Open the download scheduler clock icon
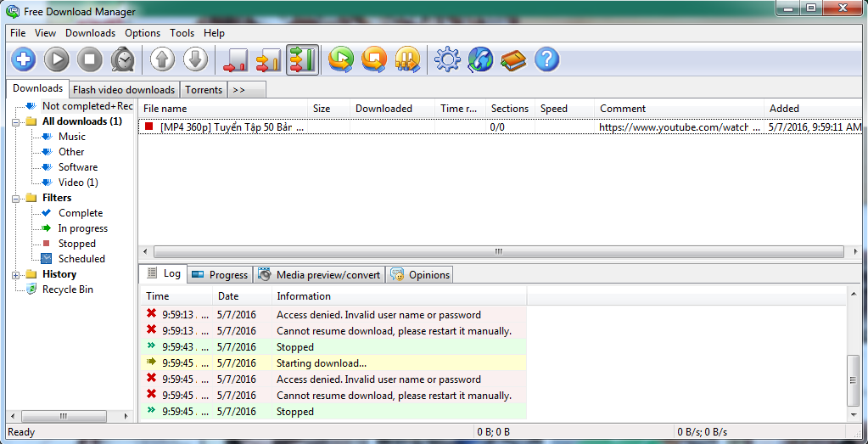The height and width of the screenshot is (444, 868). pyautogui.click(x=123, y=59)
